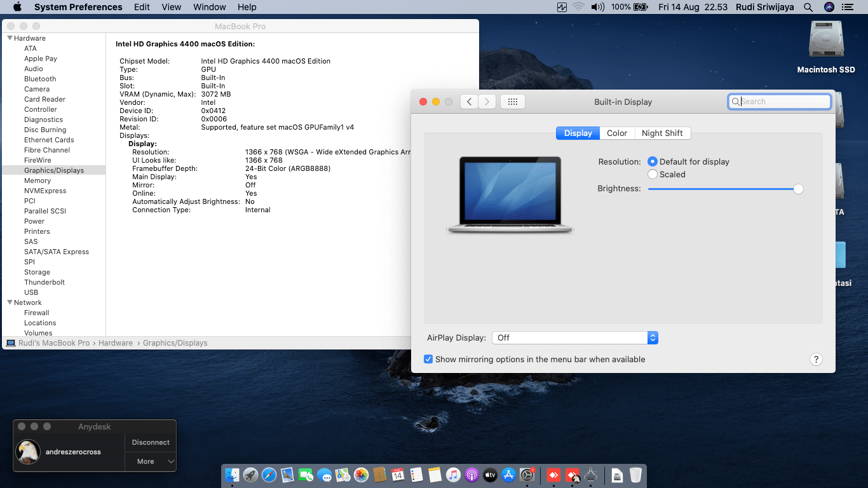
Task: Open the Apple menu
Action: [17, 7]
